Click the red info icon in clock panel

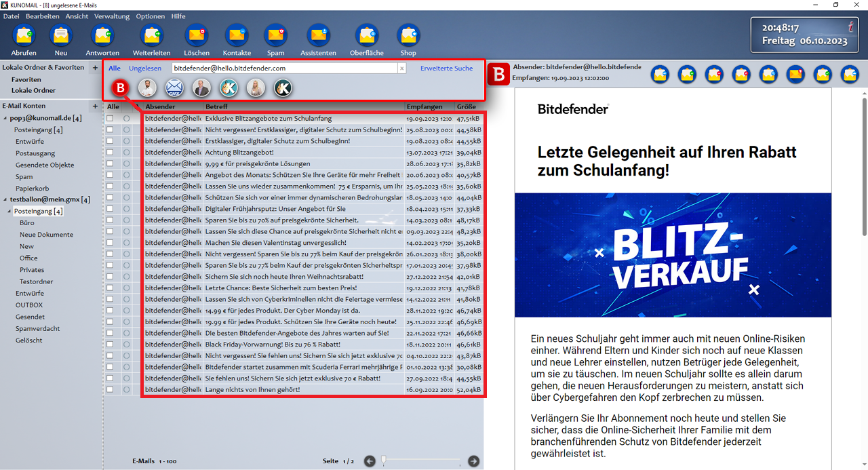tap(850, 28)
